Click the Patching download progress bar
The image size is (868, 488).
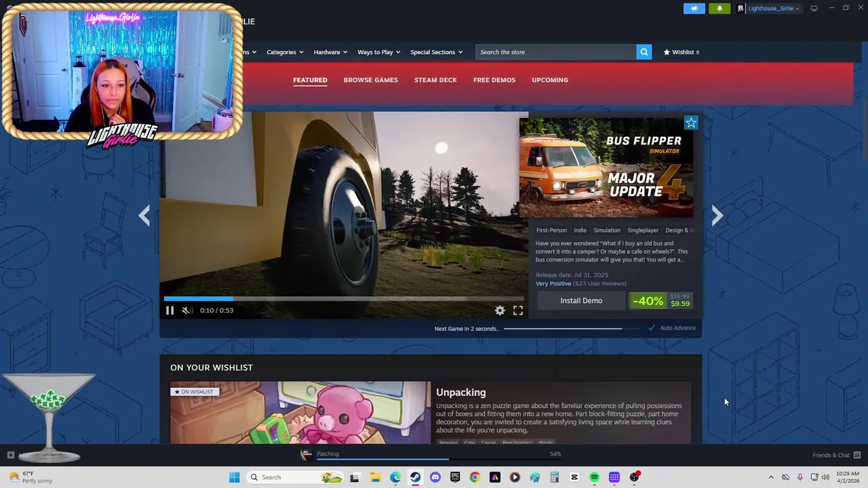pos(439,459)
